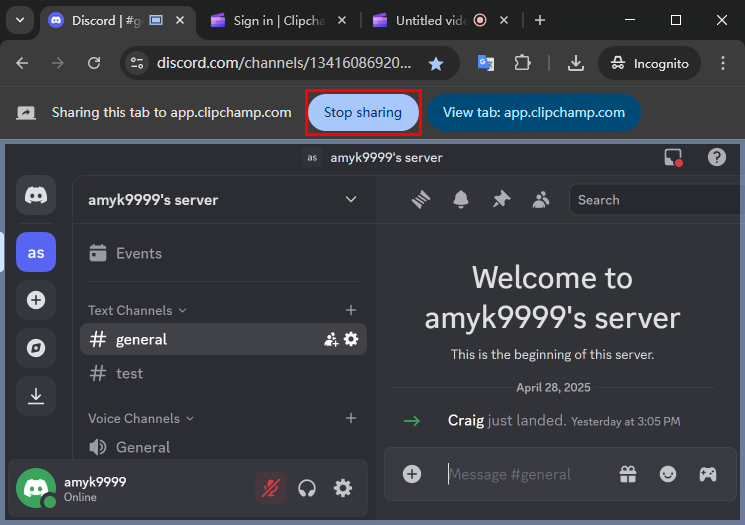
Task: Select general text channel
Action: coord(223,339)
